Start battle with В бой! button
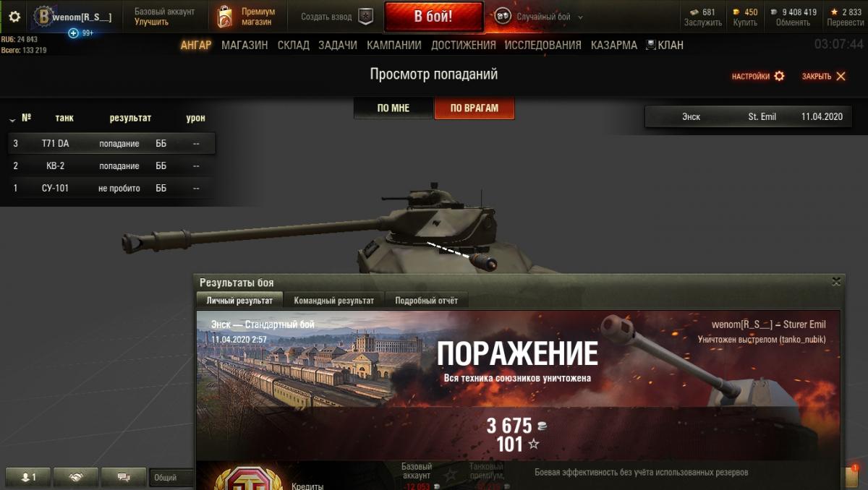This screenshot has height=490, width=868. tap(434, 17)
